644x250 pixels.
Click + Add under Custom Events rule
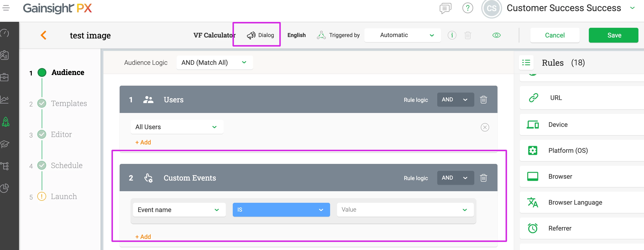[143, 237]
